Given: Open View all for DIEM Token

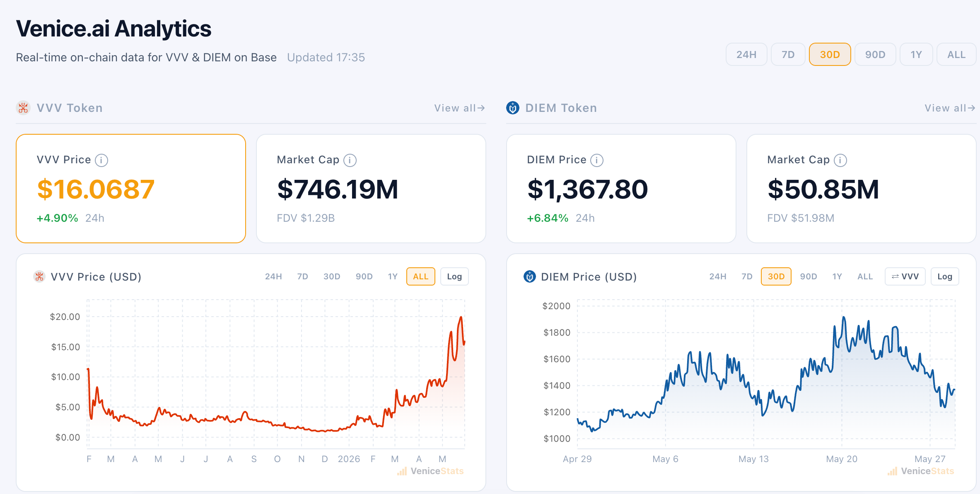Looking at the screenshot, I should pyautogui.click(x=950, y=108).
